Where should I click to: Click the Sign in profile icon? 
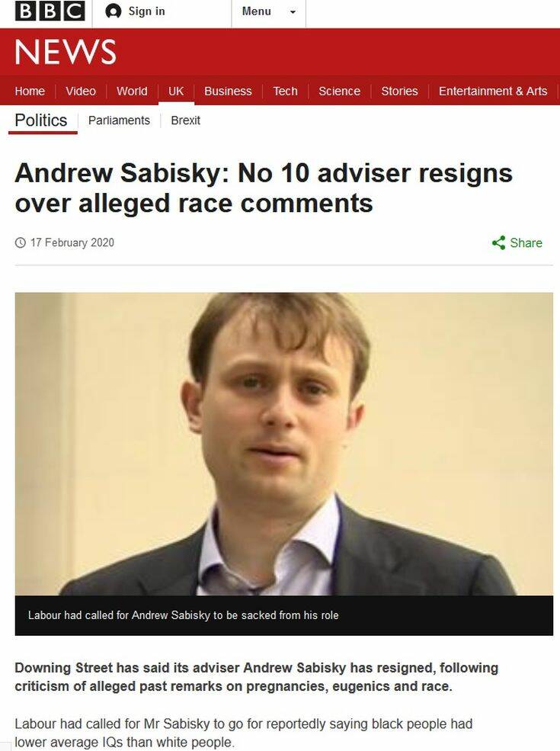click(113, 11)
